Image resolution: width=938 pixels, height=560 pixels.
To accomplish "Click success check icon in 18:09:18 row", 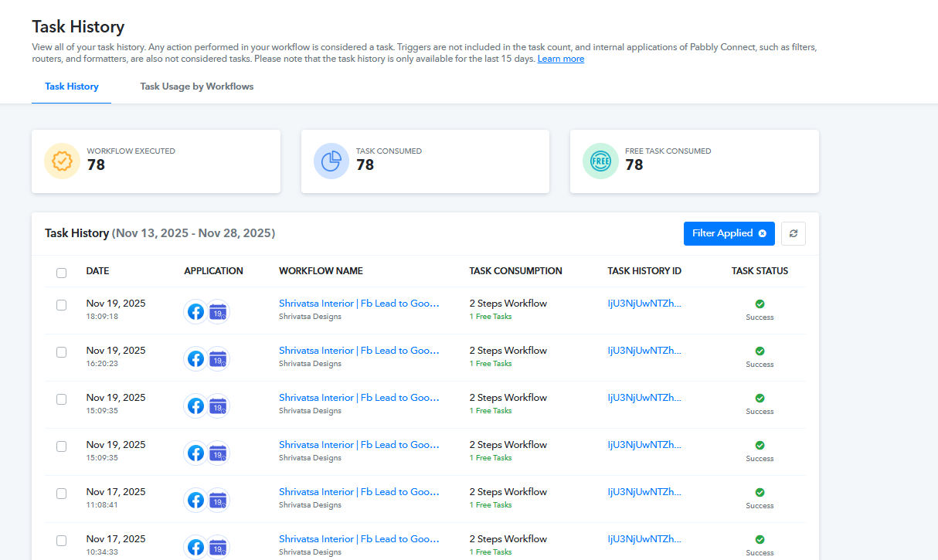I will pyautogui.click(x=760, y=304).
